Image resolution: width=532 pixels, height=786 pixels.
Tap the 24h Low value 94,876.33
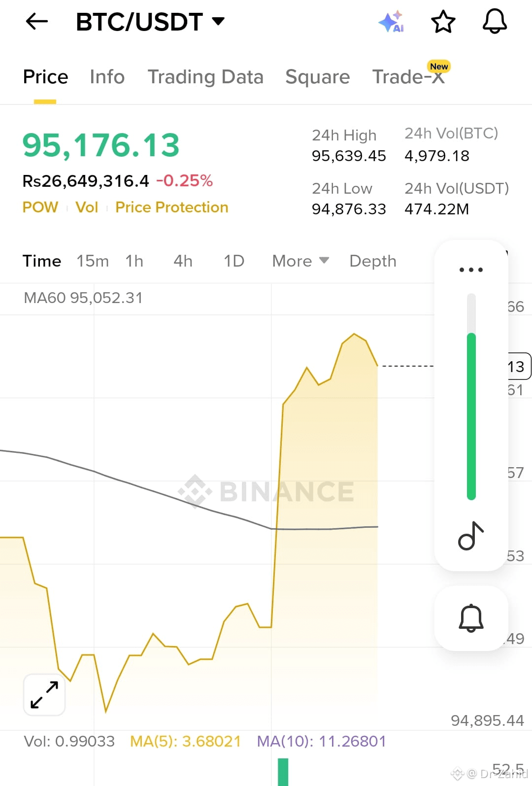pyautogui.click(x=349, y=209)
